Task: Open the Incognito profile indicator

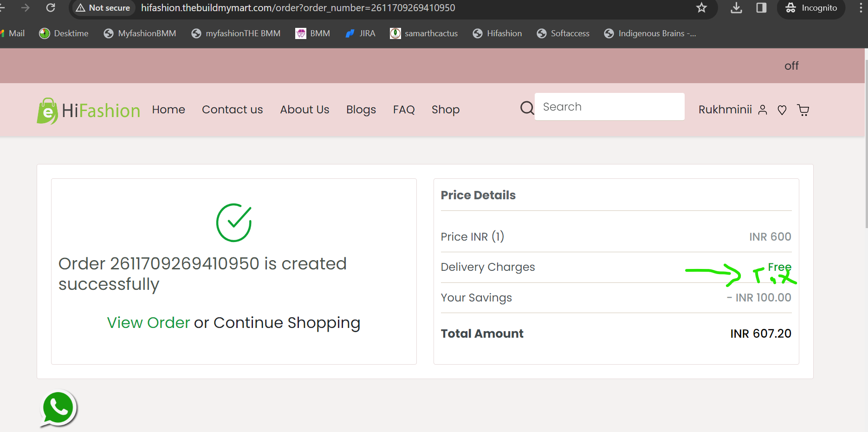Action: pos(811,8)
